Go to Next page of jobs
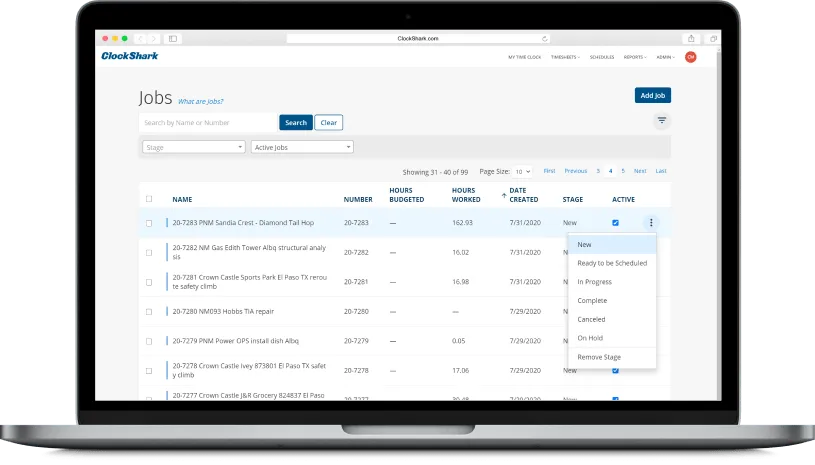Image resolution: width=815 pixels, height=465 pixels. [x=640, y=171]
